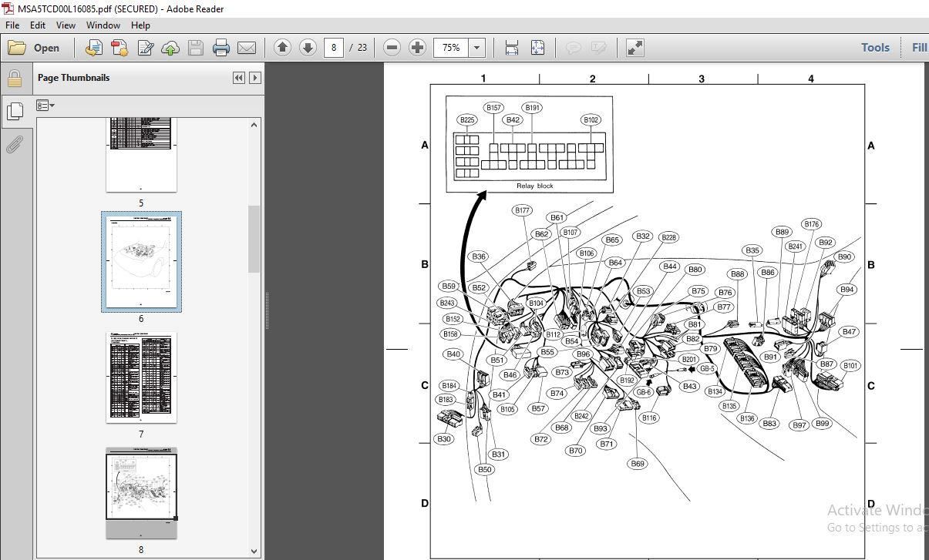The height and width of the screenshot is (560, 929).
Task: Open the View menu
Action: click(x=66, y=25)
